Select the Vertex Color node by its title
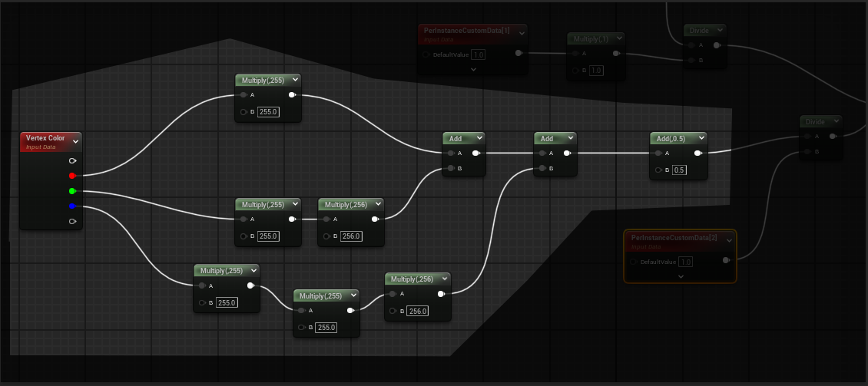 [45, 138]
